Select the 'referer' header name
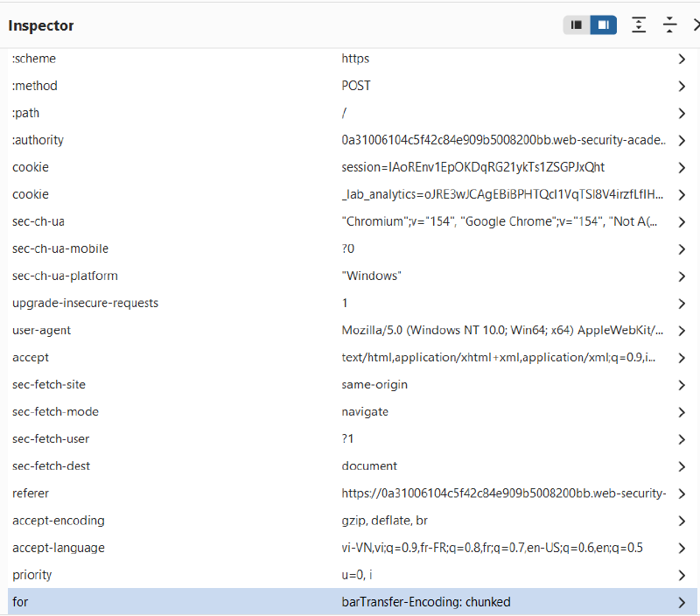Screen dimensions: 700x616 click(31, 493)
